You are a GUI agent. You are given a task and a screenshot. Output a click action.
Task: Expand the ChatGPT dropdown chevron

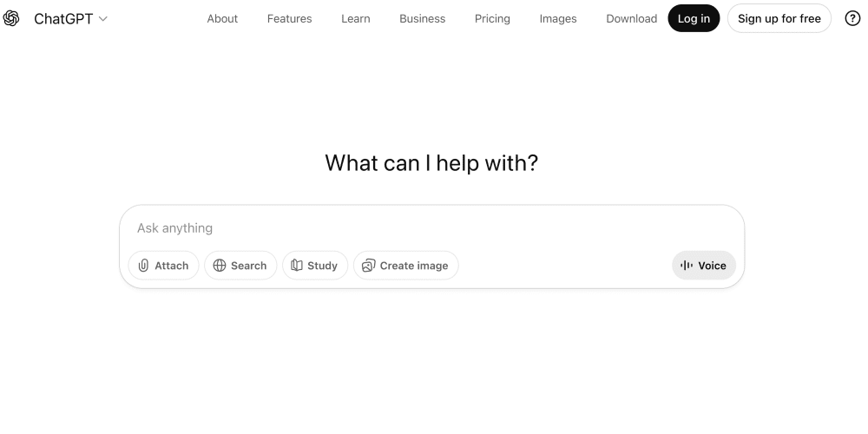coord(103,19)
